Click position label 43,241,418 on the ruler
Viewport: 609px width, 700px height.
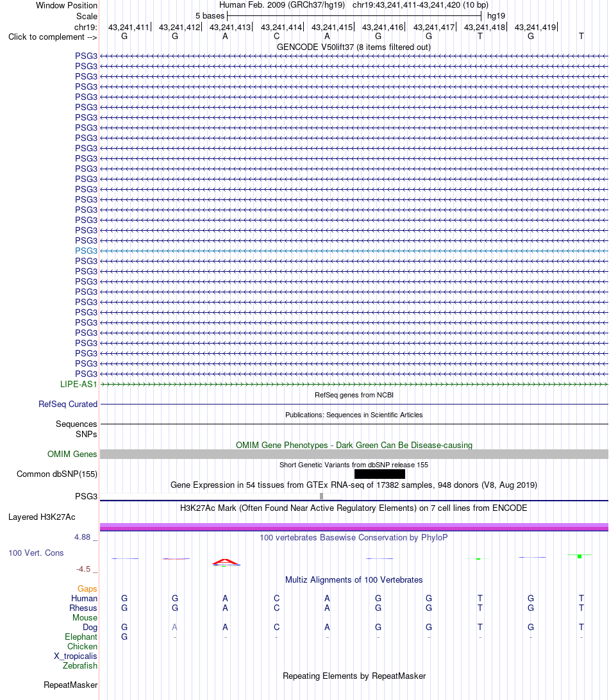click(485, 27)
